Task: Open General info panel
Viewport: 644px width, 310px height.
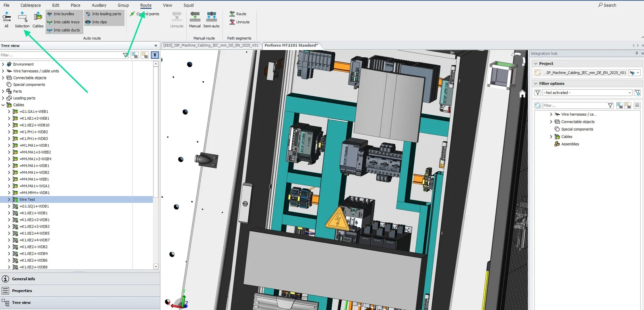Action: click(80, 279)
